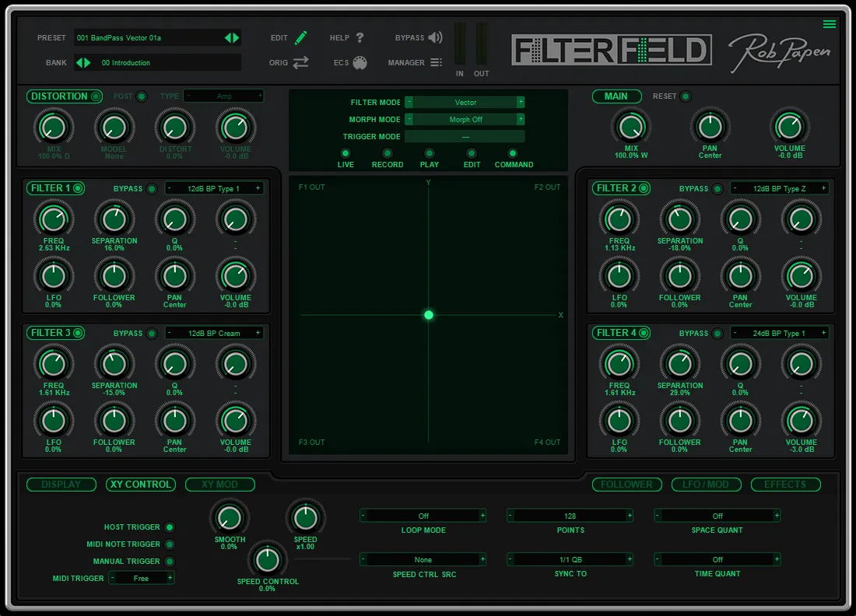Click the Filter 2 Separation knob
The height and width of the screenshot is (616, 856).
point(679,219)
